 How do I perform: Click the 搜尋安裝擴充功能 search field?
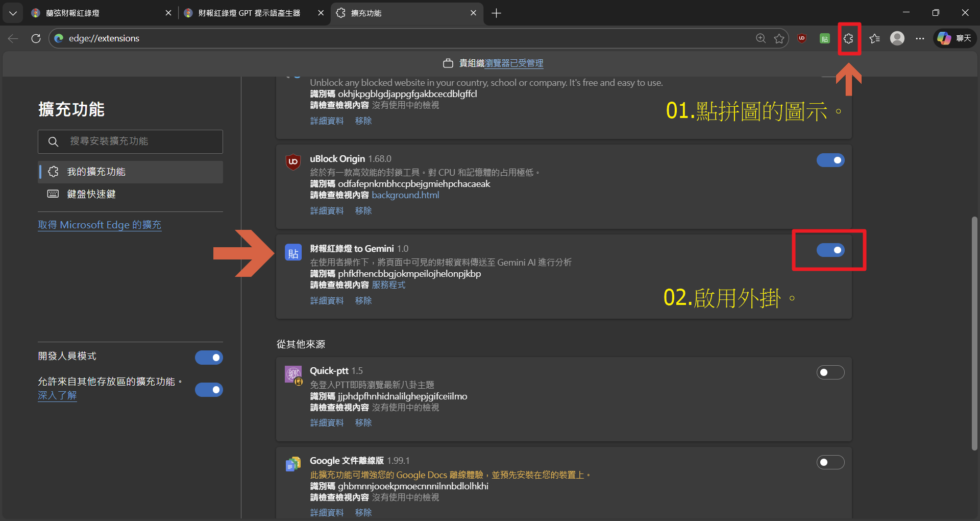click(x=130, y=141)
